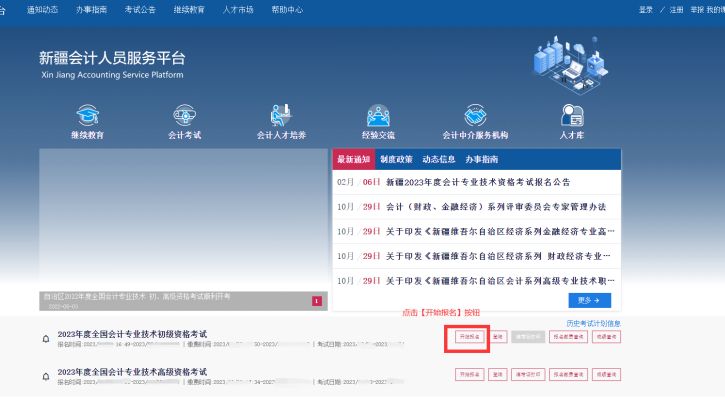725x398 pixels.
Task: Open 办事指南 in the top navigation bar
Action: (91, 9)
